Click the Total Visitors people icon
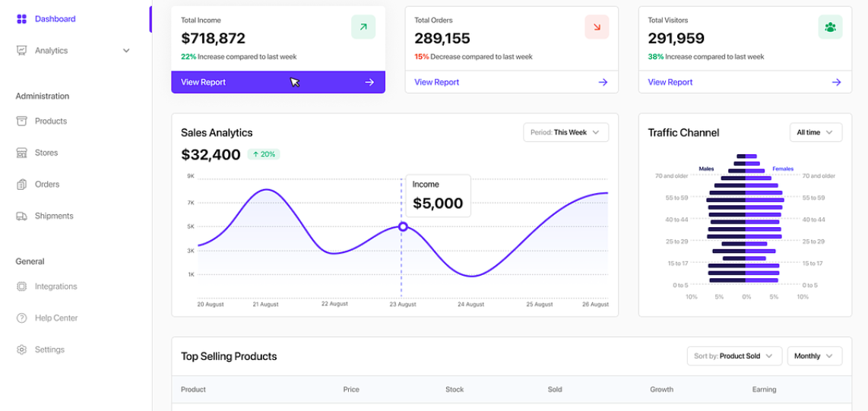 pyautogui.click(x=830, y=27)
